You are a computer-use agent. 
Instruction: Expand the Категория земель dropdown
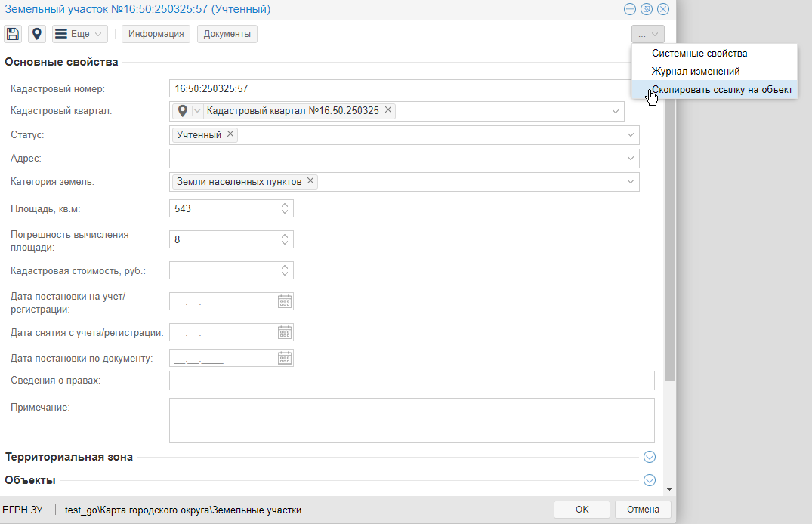631,182
